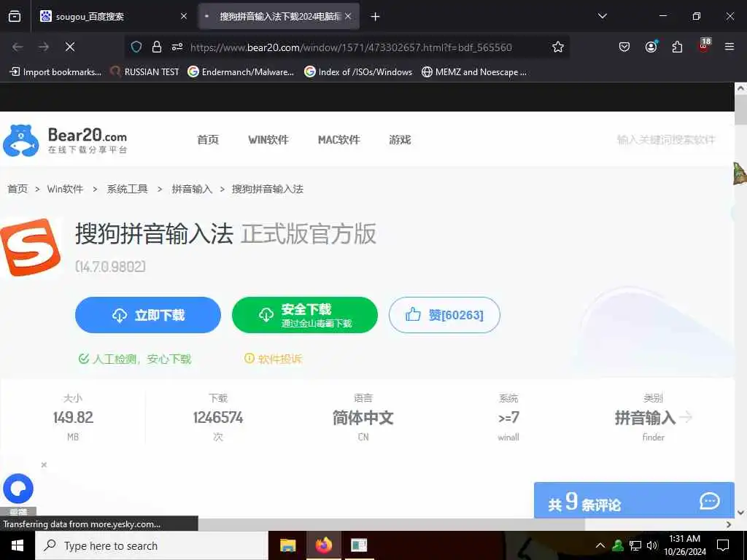Click chat bubble icon in comments bar

point(709,501)
